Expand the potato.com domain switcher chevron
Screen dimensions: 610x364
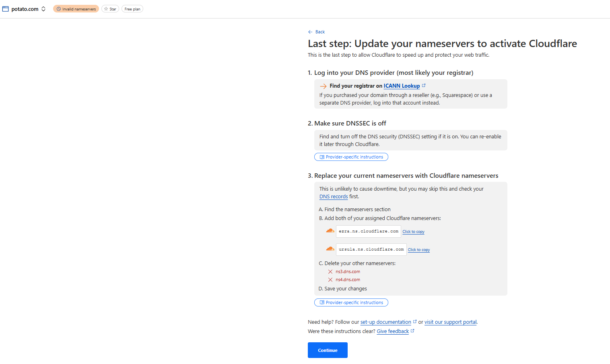coord(43,9)
